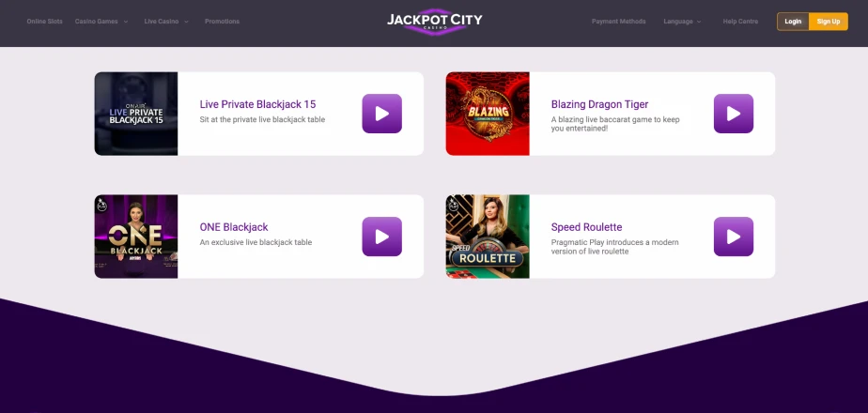
Task: Start ONE Blackjack via play button
Action: pos(382,237)
